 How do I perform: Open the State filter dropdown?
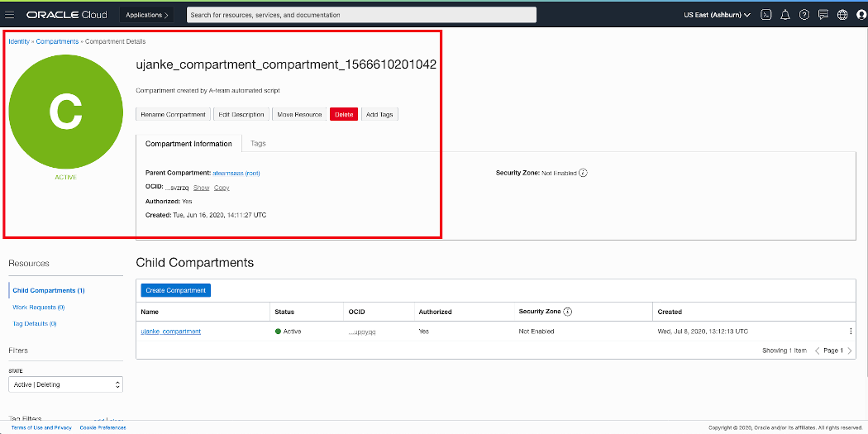[x=65, y=384]
